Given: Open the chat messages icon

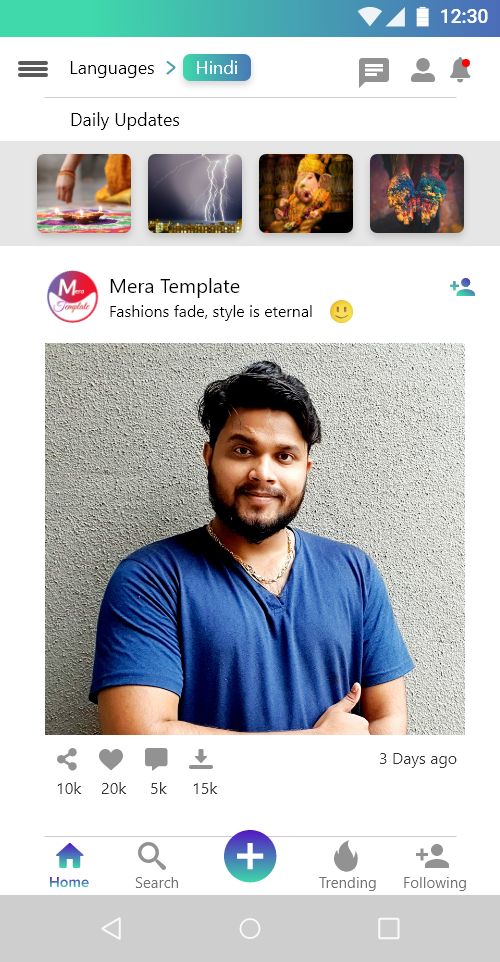Looking at the screenshot, I should tap(374, 72).
